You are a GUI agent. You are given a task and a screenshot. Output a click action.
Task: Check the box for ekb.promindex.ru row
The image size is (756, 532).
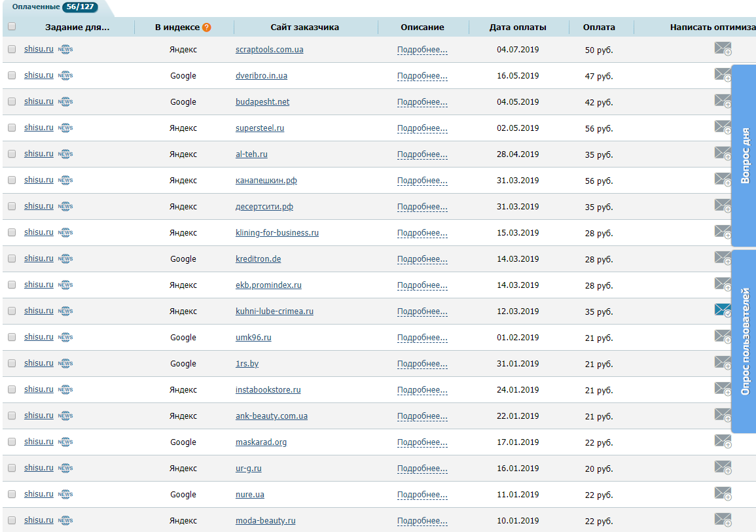(x=12, y=285)
